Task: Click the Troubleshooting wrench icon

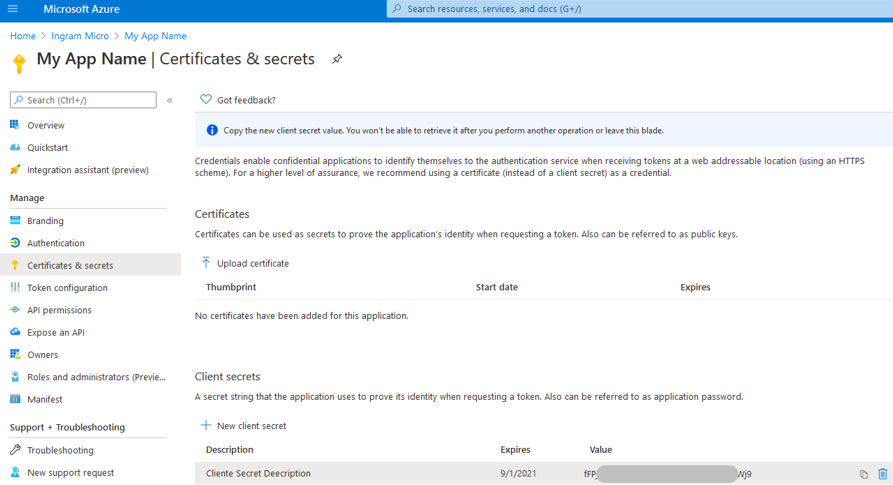Action: (15, 450)
